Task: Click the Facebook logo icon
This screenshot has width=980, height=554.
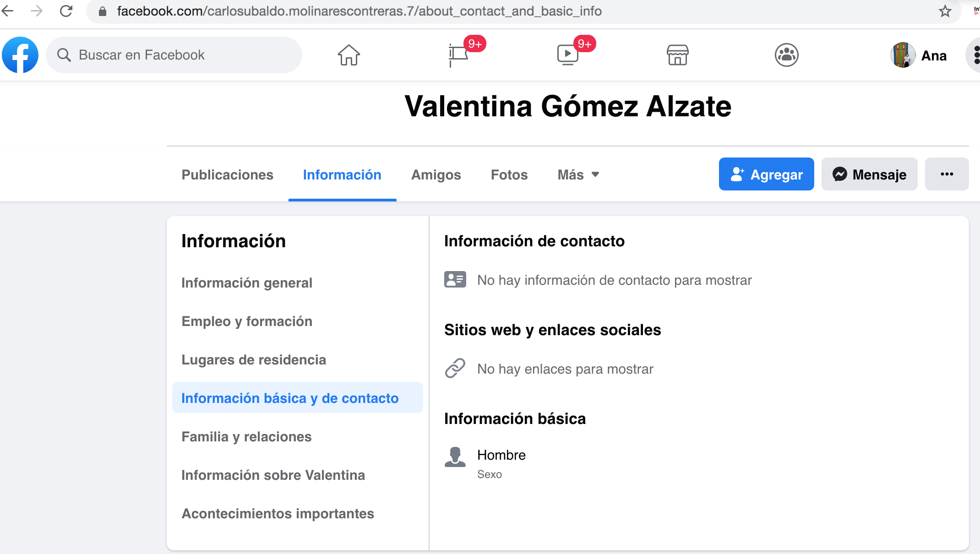Action: (20, 55)
